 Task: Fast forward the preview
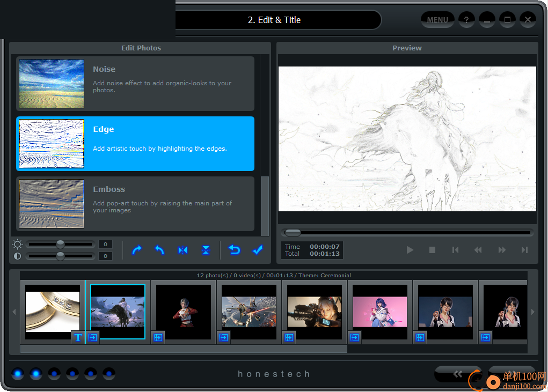pos(502,250)
